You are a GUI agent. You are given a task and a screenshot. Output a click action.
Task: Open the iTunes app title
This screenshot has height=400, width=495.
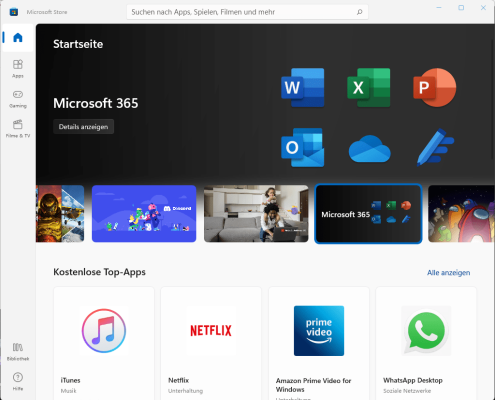point(71,380)
